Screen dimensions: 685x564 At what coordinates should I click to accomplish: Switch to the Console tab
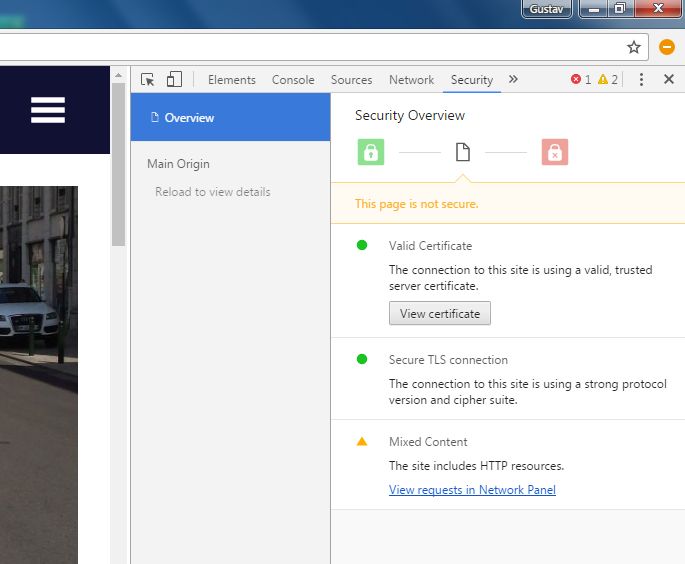(293, 80)
